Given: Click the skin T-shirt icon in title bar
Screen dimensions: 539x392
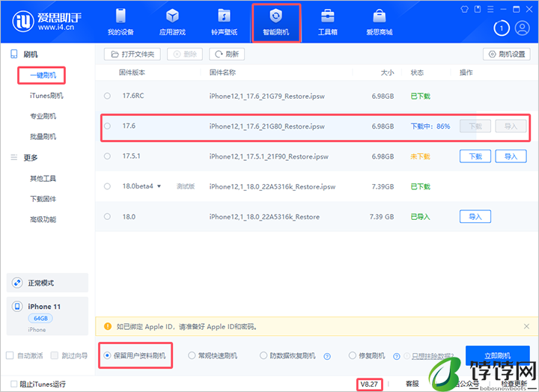Looking at the screenshot, I should 464,9.
